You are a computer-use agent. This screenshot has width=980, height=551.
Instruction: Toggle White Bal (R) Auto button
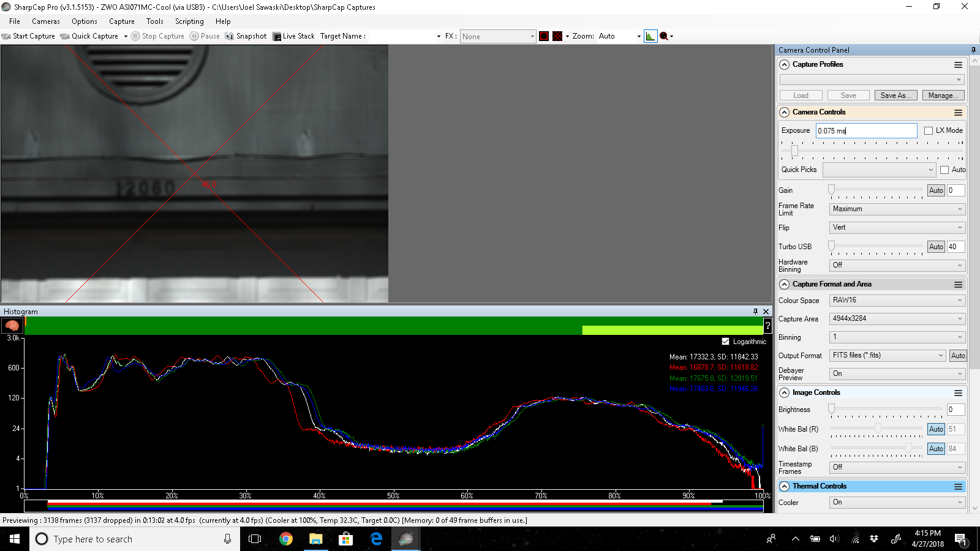(936, 429)
